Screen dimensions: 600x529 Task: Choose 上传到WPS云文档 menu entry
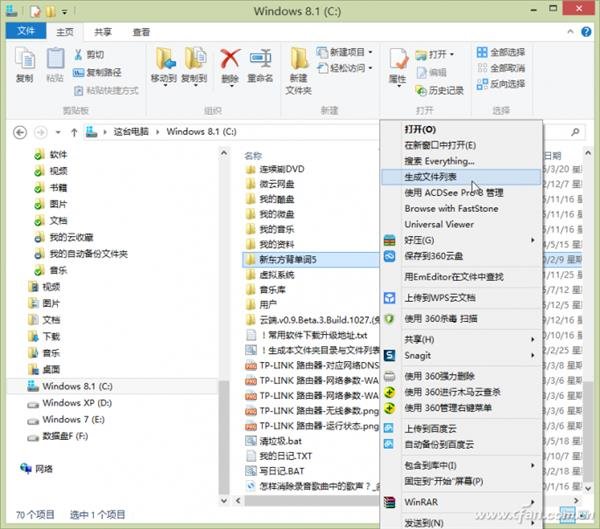(461, 298)
